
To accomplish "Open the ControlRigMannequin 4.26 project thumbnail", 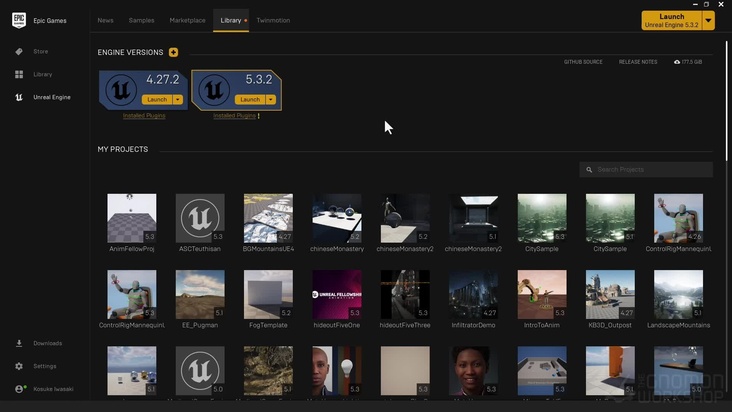I will [678, 218].
